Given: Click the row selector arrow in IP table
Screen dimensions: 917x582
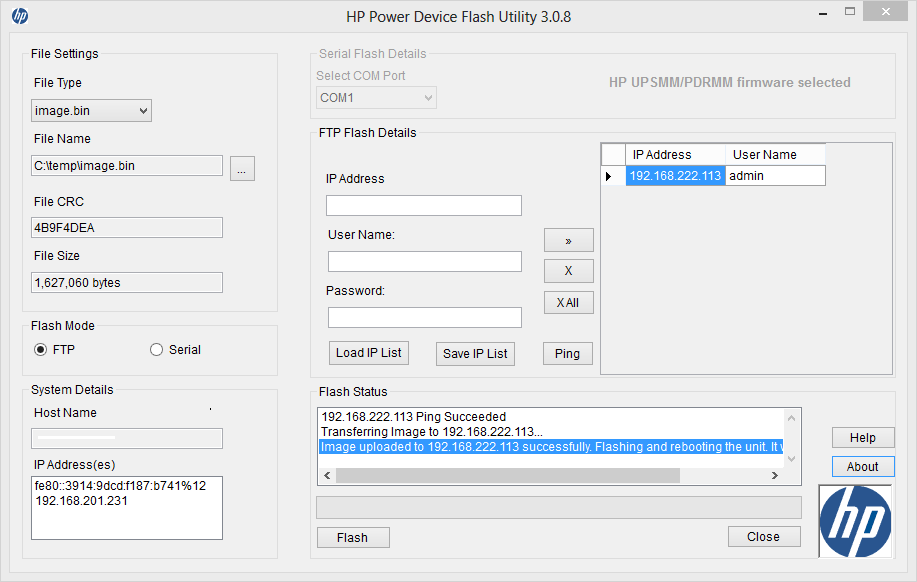Looking at the screenshot, I should click(x=613, y=176).
